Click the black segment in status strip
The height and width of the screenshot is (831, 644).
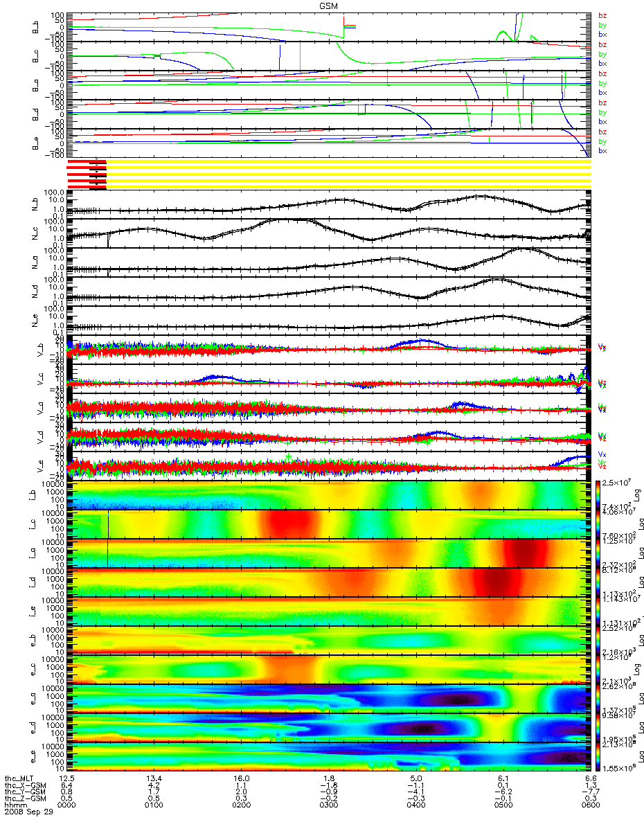click(98, 175)
